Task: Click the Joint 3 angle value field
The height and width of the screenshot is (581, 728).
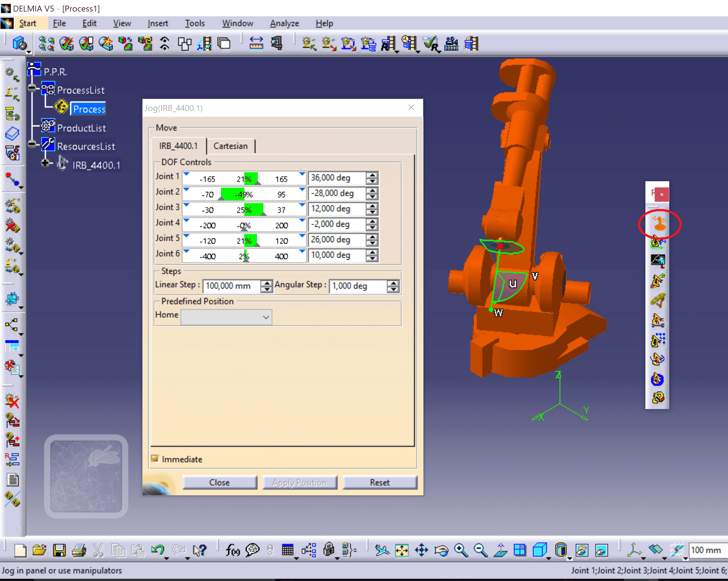Action: pyautogui.click(x=337, y=209)
